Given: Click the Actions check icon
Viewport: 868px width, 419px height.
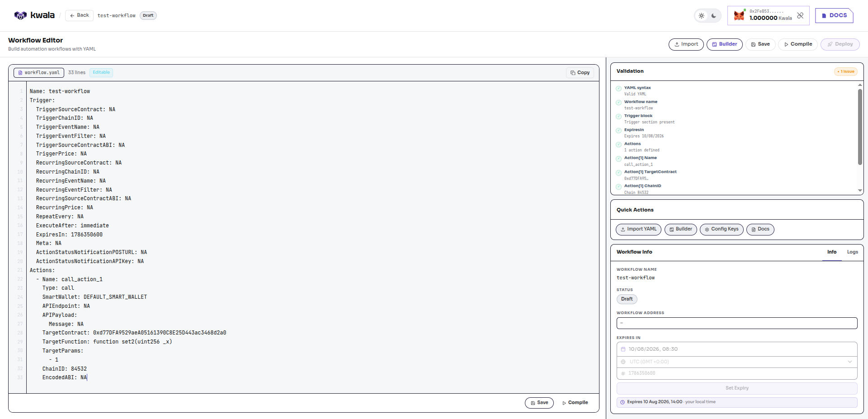Looking at the screenshot, I should [618, 145].
